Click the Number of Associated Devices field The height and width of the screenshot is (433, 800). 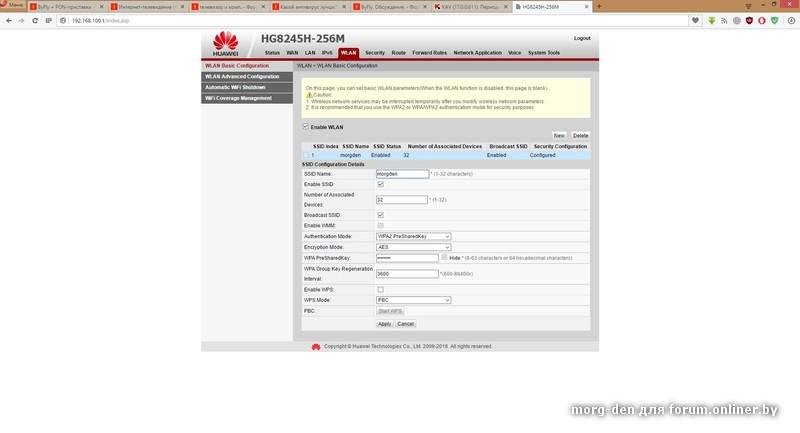402,200
